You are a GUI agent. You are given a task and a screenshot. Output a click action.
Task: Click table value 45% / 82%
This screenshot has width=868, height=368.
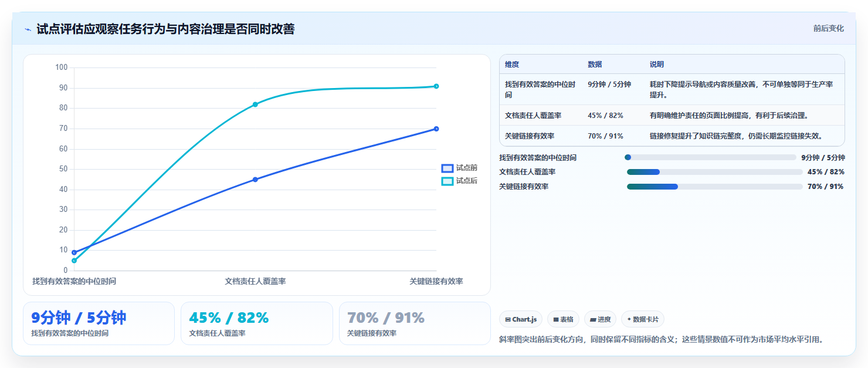coord(605,116)
